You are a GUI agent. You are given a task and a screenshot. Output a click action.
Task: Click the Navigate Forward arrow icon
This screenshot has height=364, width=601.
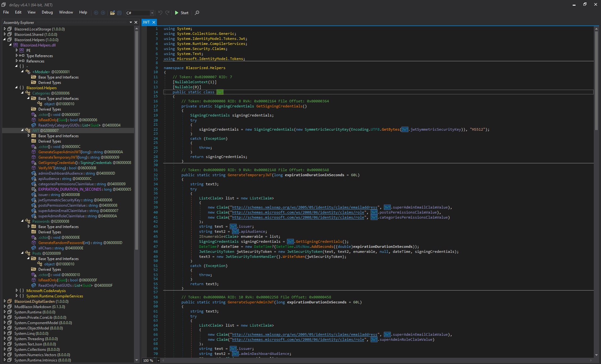103,13
